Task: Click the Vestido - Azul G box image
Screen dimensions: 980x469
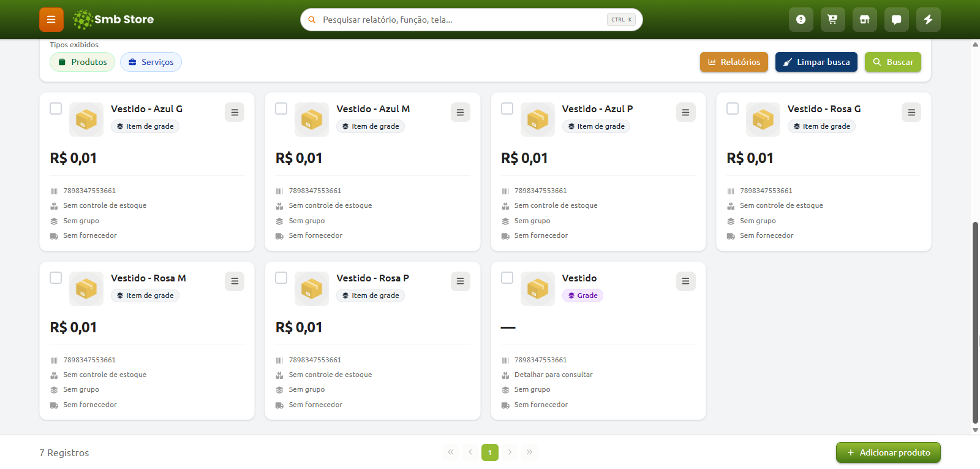Action: pos(86,120)
